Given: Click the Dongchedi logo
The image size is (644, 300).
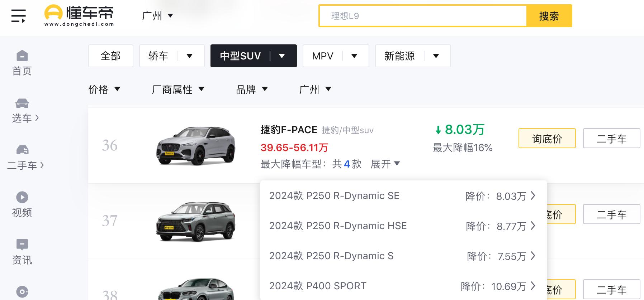Looking at the screenshot, I should click(79, 16).
